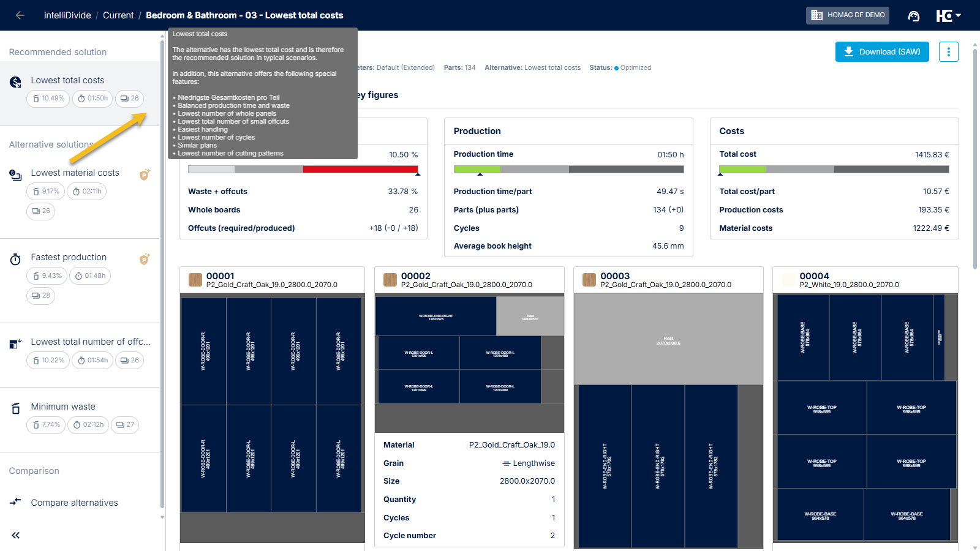Click the wood material swatch for pattern 00003
The width and height of the screenshot is (980, 551).
pos(589,280)
